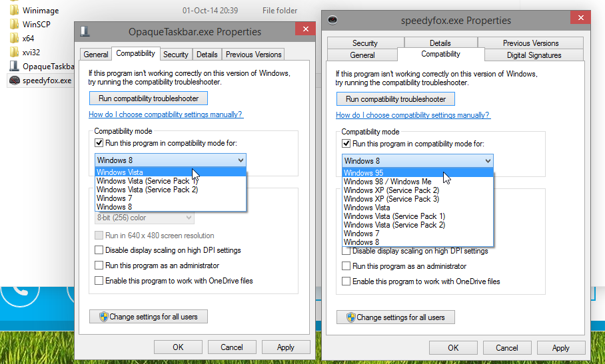Click shield icon in speedyfox change settings button
Image resolution: width=605 pixels, height=364 pixels.
click(x=350, y=317)
